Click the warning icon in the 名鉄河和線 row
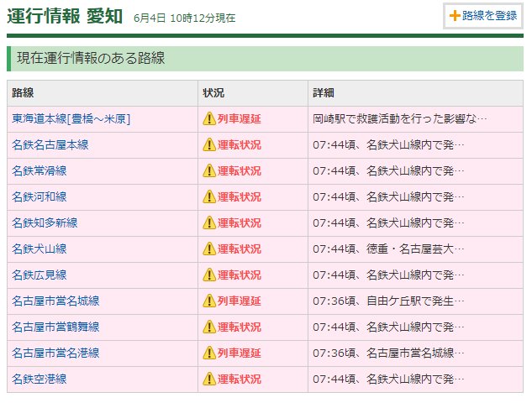The height and width of the screenshot is (403, 532). pyautogui.click(x=209, y=196)
